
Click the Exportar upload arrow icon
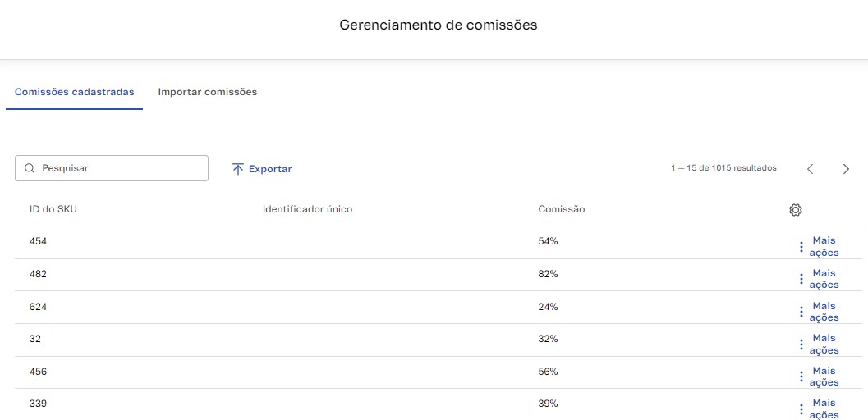(x=238, y=169)
